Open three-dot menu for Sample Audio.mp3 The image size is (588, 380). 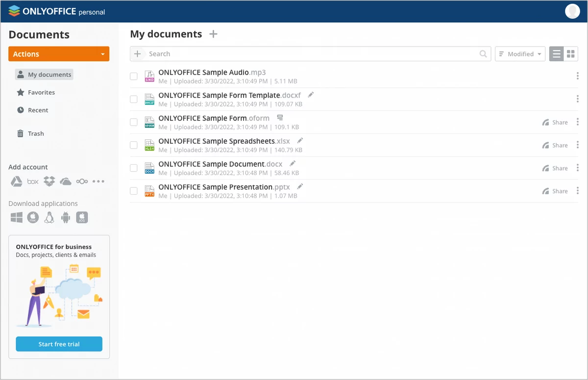click(577, 76)
